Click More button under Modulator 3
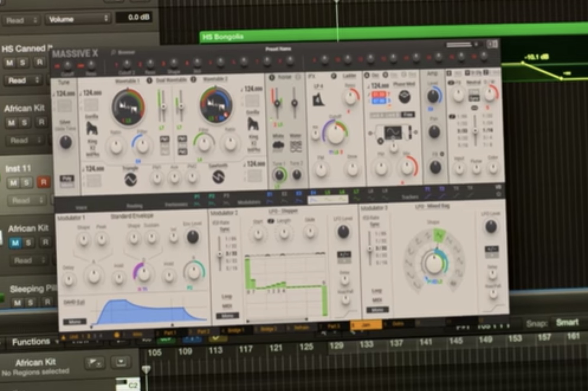The height and width of the screenshot is (391, 588). pyautogui.click(x=377, y=310)
